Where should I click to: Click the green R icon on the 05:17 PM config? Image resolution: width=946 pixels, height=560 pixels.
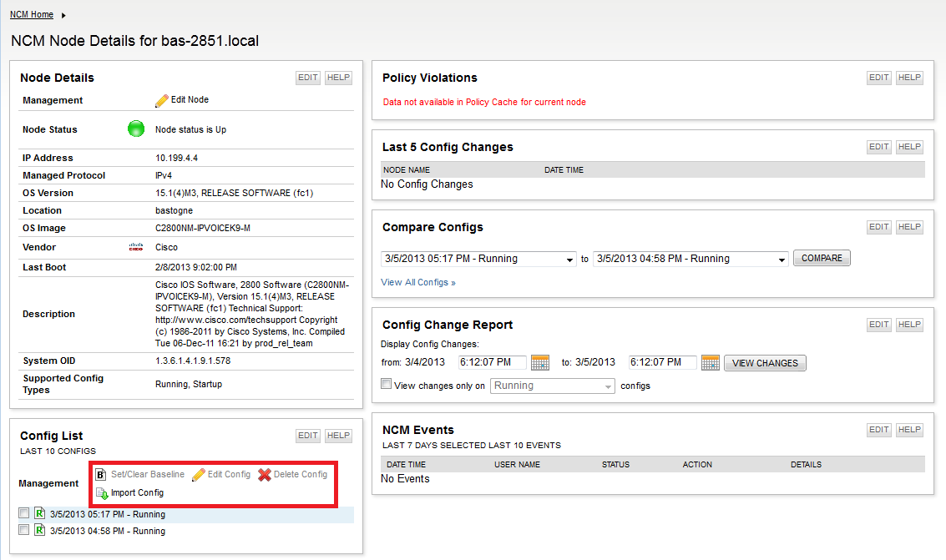click(x=39, y=514)
